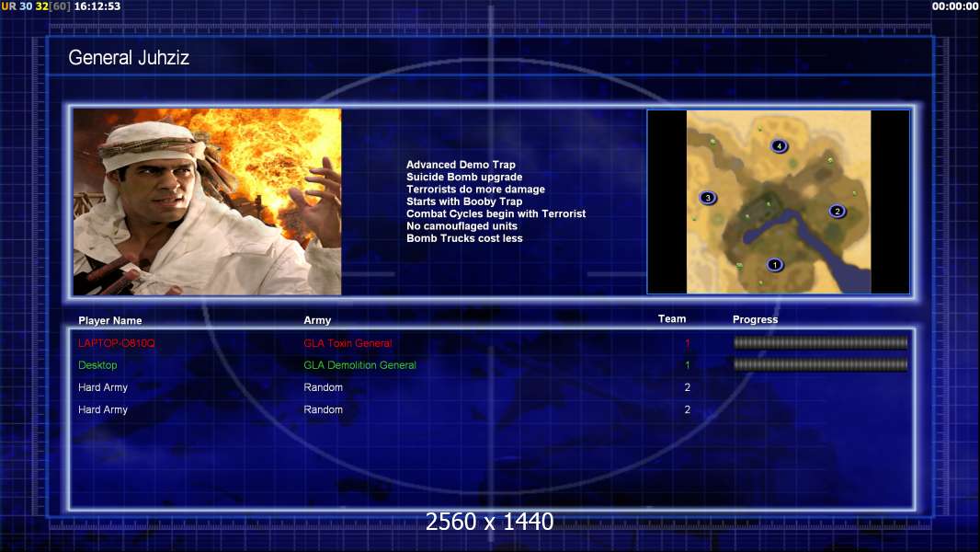This screenshot has height=552, width=980.
Task: Click start position marker 4 on minimap
Action: click(x=779, y=145)
